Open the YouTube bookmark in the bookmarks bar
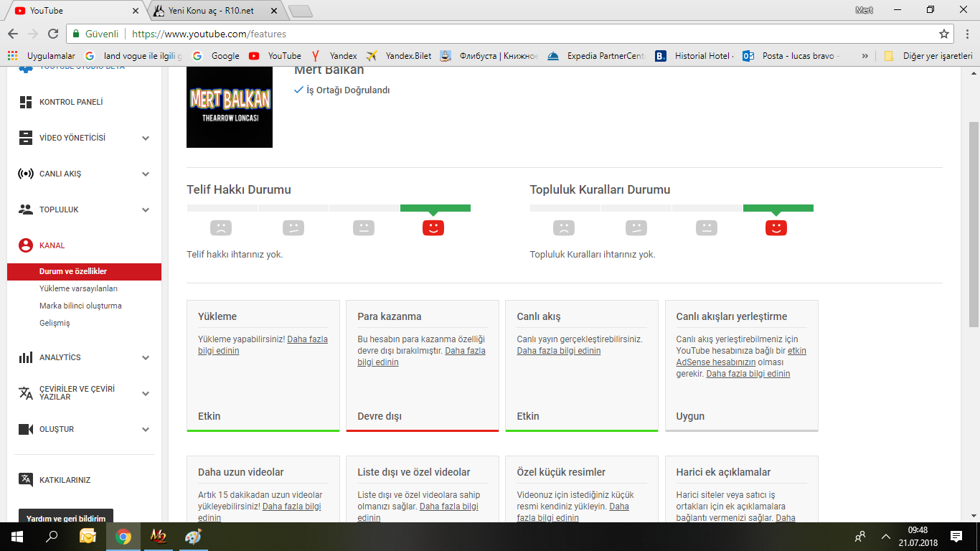 pyautogui.click(x=275, y=56)
